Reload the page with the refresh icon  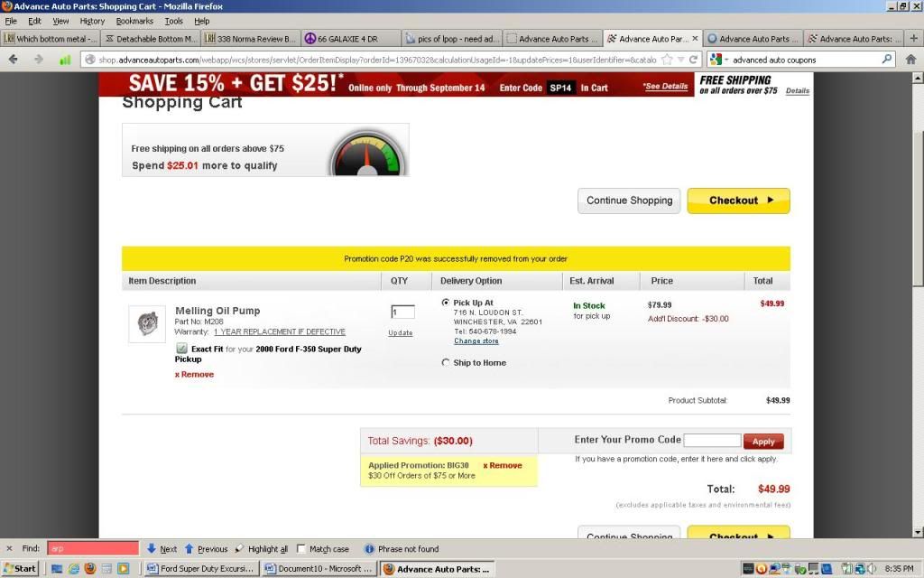[694, 60]
